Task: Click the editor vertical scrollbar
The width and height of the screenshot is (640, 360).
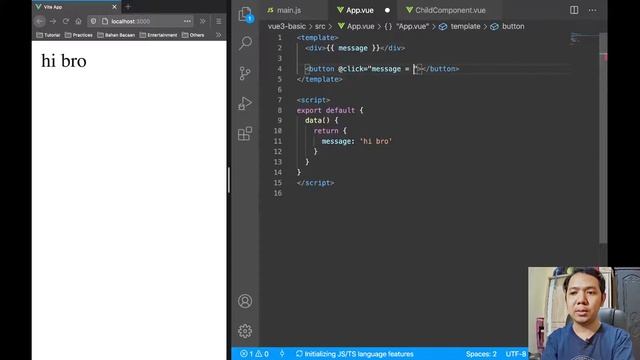Action: [x=603, y=138]
